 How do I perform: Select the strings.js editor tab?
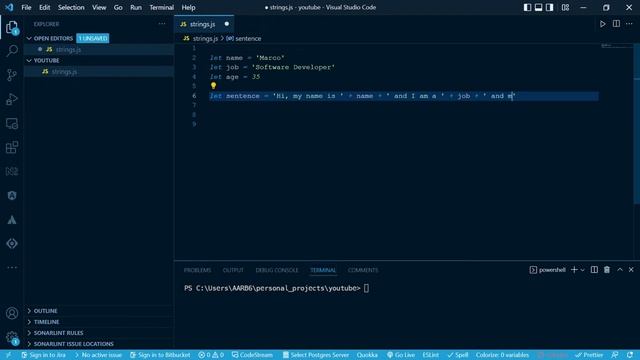point(204,24)
